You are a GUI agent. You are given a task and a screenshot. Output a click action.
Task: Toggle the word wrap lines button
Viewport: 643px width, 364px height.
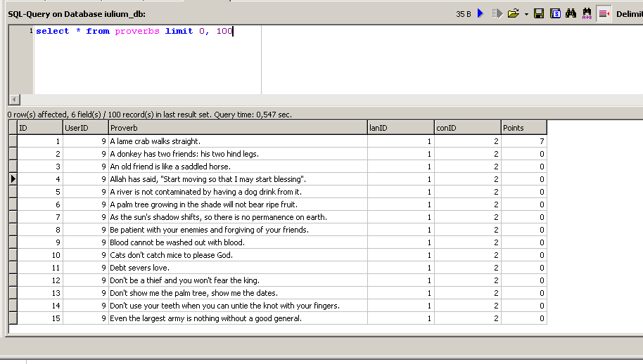click(x=604, y=13)
